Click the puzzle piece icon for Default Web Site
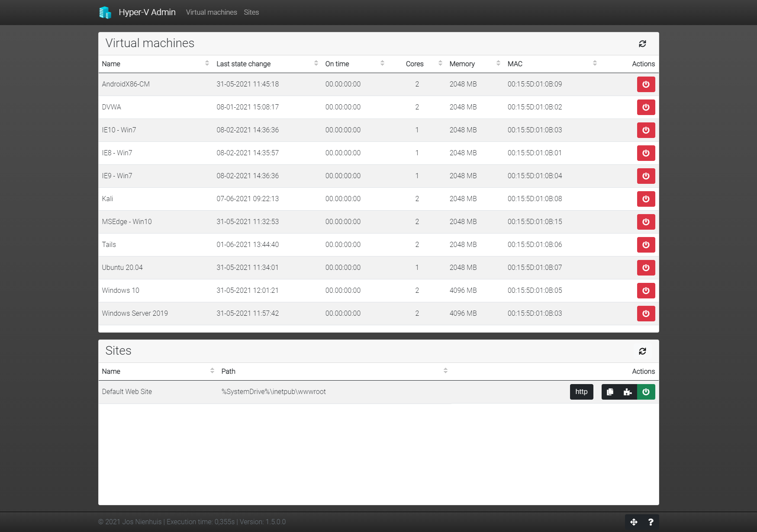757x532 pixels. (628, 392)
